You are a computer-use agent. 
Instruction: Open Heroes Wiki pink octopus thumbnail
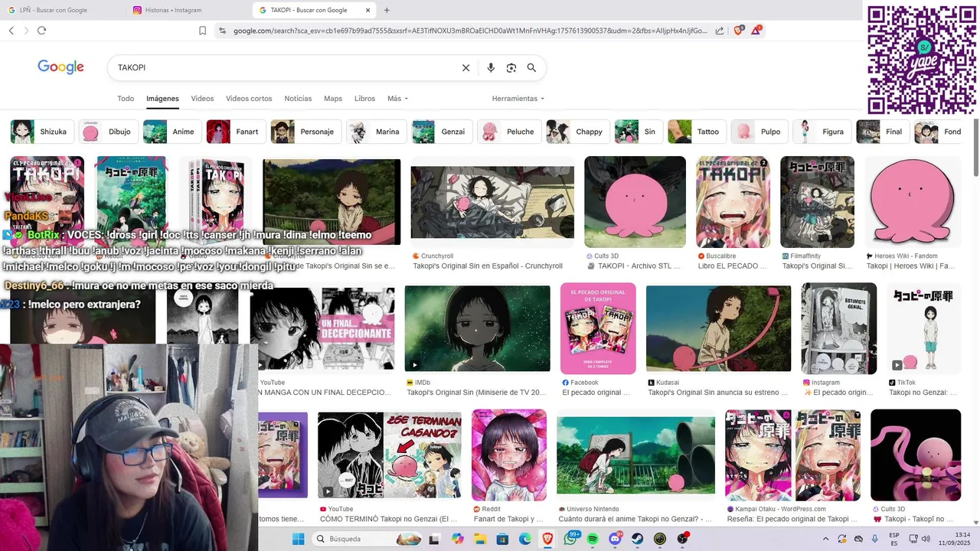(x=913, y=202)
